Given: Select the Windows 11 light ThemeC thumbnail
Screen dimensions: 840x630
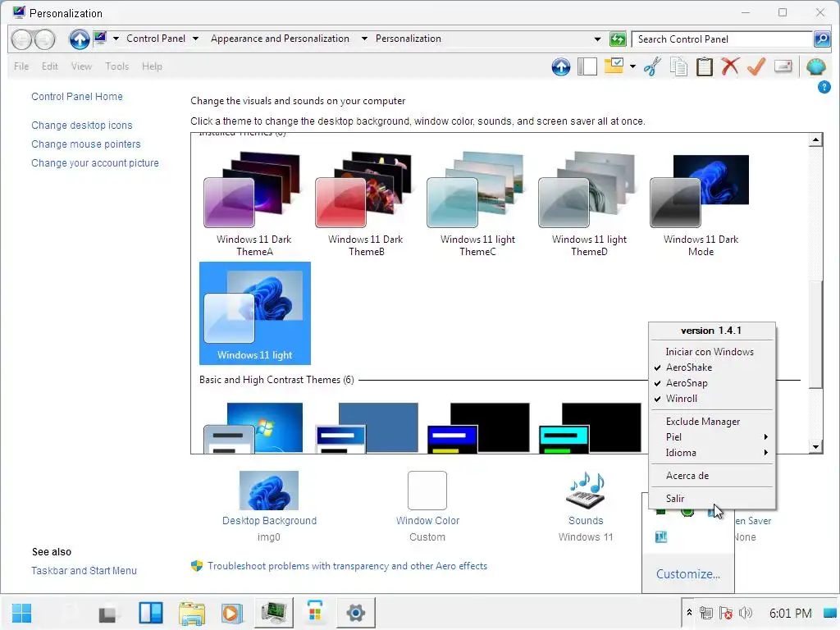Looking at the screenshot, I should (477, 204).
